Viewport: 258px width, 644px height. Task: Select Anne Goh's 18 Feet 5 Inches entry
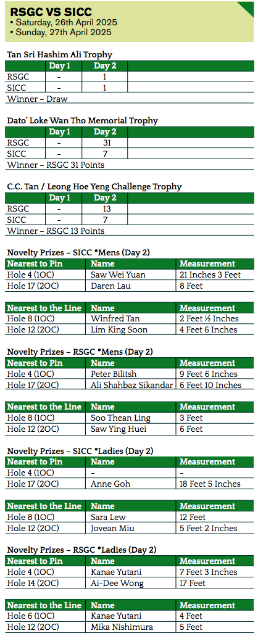pos(210,484)
